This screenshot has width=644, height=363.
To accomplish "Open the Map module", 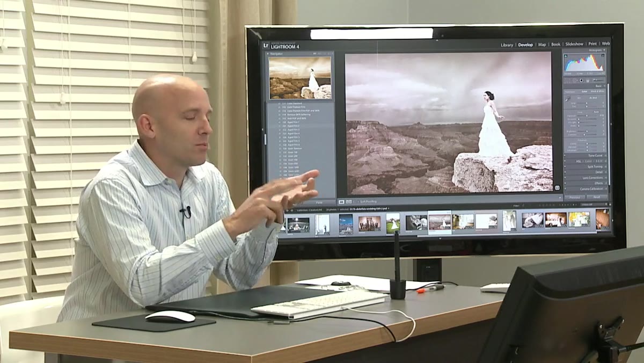I will coord(542,45).
